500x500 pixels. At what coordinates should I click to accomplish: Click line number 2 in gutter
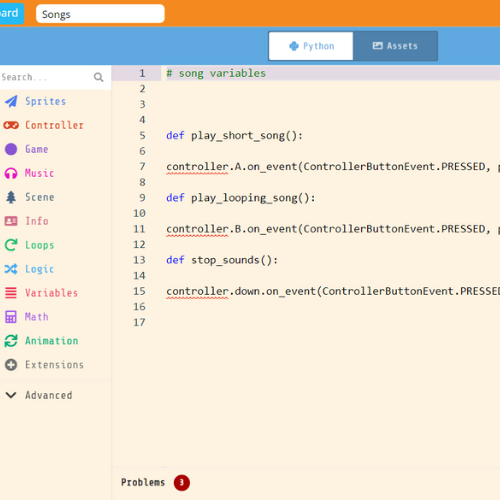142,89
